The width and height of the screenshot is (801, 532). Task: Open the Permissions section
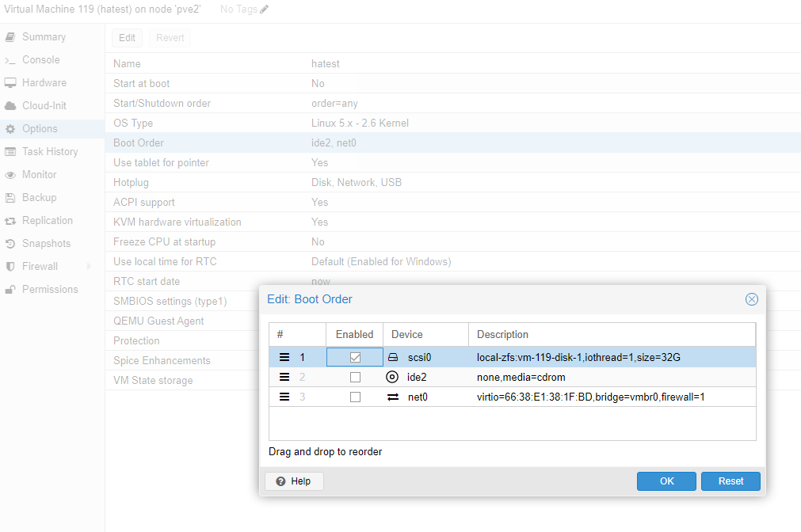click(52, 290)
